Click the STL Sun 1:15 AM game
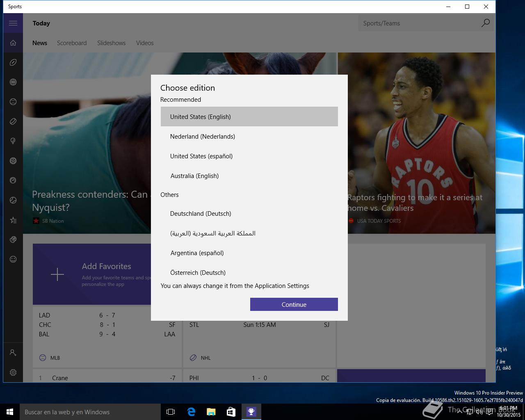The width and height of the screenshot is (525, 420). tap(259, 324)
